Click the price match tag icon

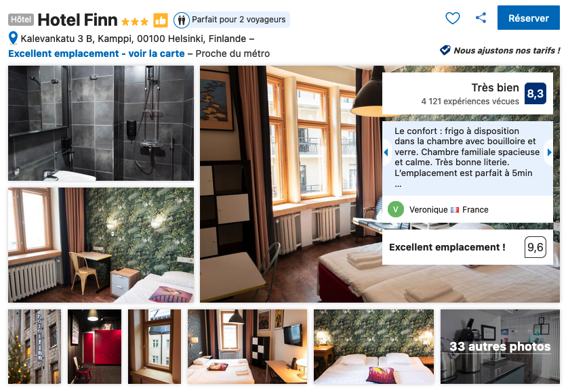click(x=445, y=50)
